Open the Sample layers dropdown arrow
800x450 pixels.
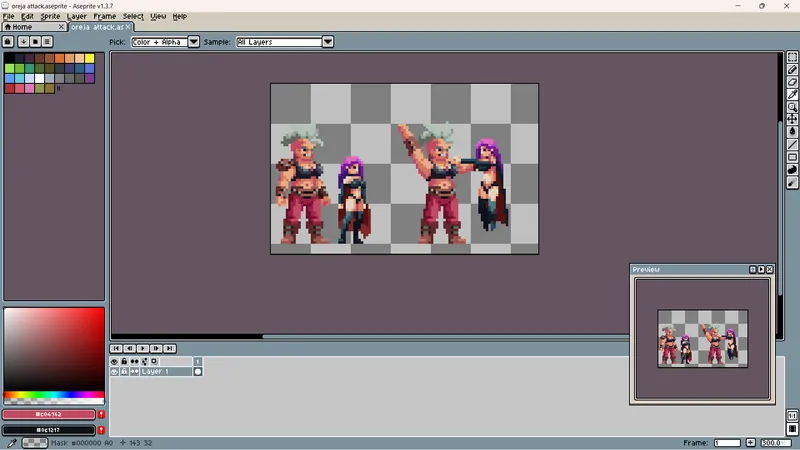point(328,42)
